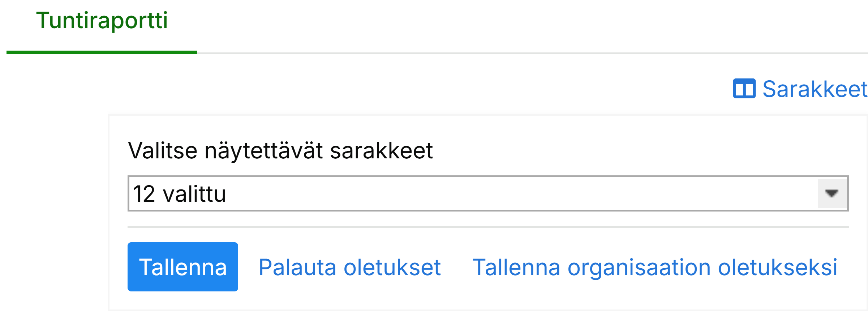868x316 pixels.
Task: Collapse the panel by clicking Sarakkeet text
Action: (815, 89)
